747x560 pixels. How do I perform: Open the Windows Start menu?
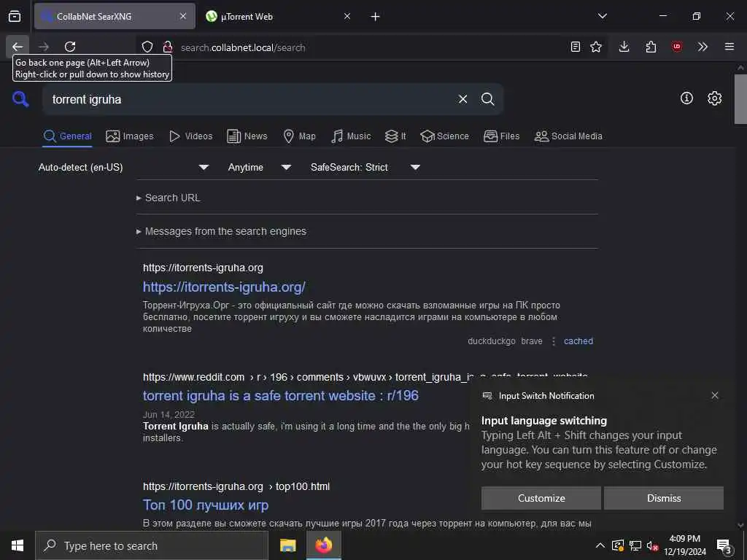pyautogui.click(x=18, y=545)
